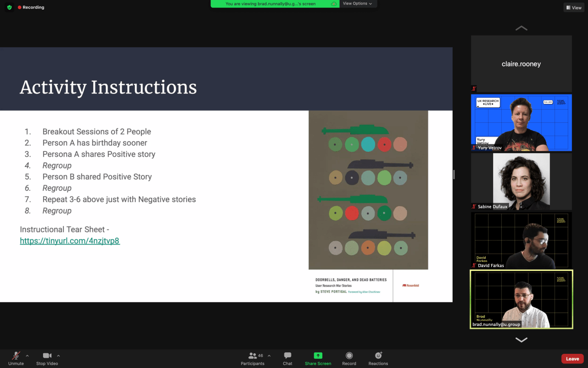The width and height of the screenshot is (588, 368).
Task: Click the divider handle beside video panel
Action: point(454,174)
